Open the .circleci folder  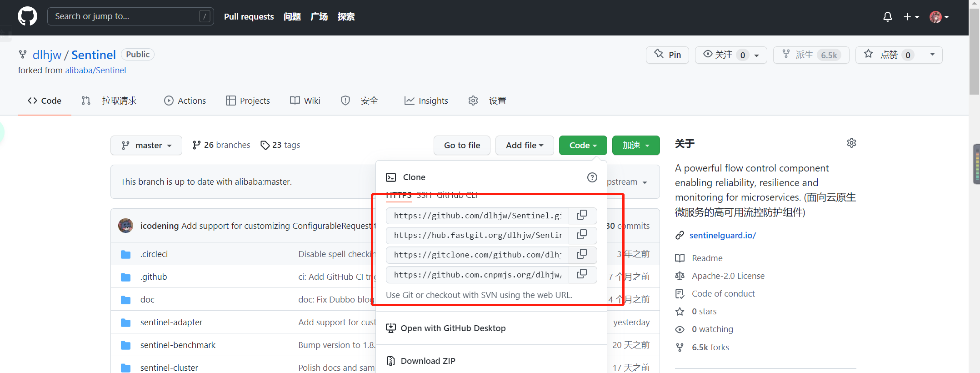coord(154,254)
